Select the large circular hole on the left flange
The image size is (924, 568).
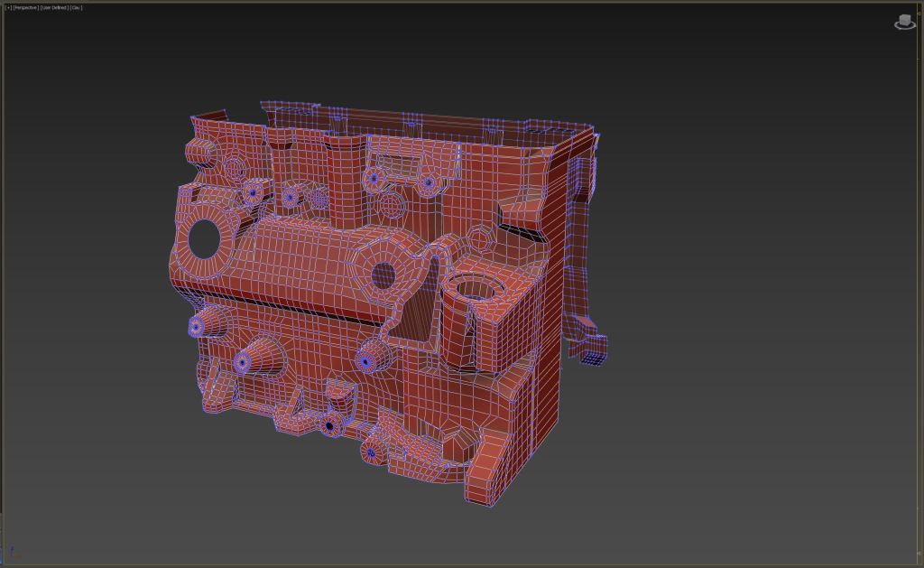point(204,237)
